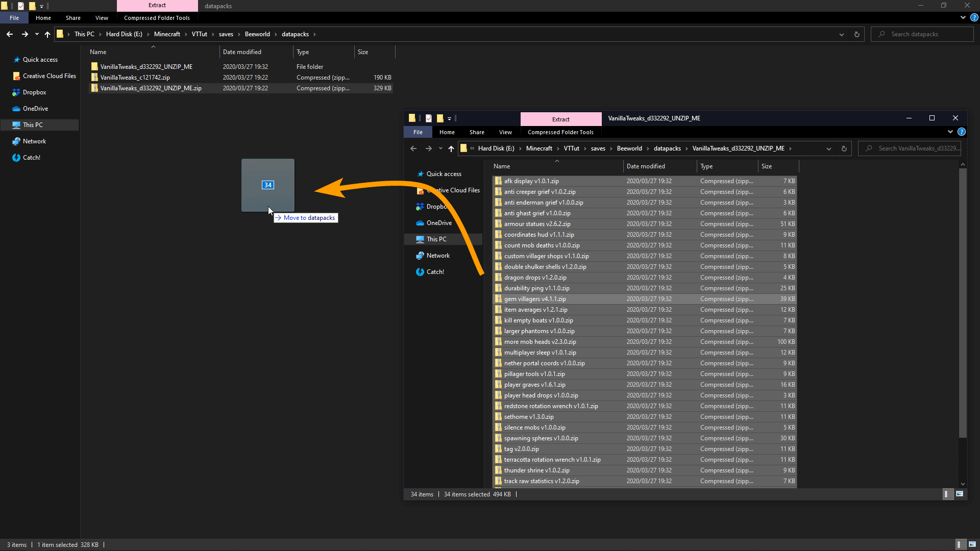Screen dimensions: 980x551
Task: Open address history dropdown in VanillaTweaks window
Action: 829,148
